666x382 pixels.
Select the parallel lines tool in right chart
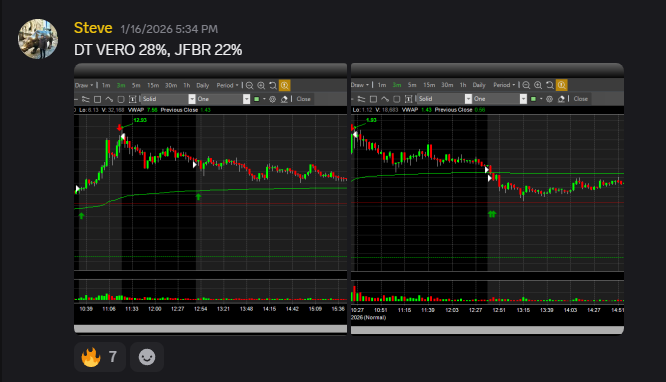(x=361, y=99)
